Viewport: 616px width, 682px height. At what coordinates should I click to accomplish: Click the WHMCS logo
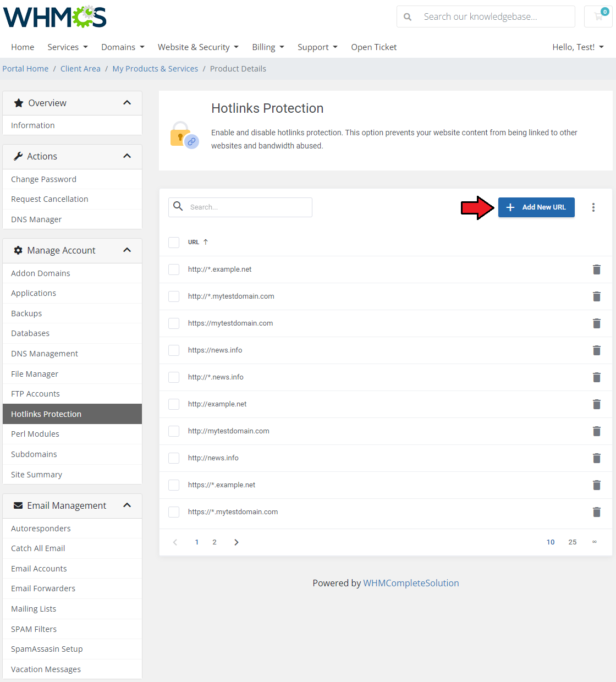coord(55,17)
